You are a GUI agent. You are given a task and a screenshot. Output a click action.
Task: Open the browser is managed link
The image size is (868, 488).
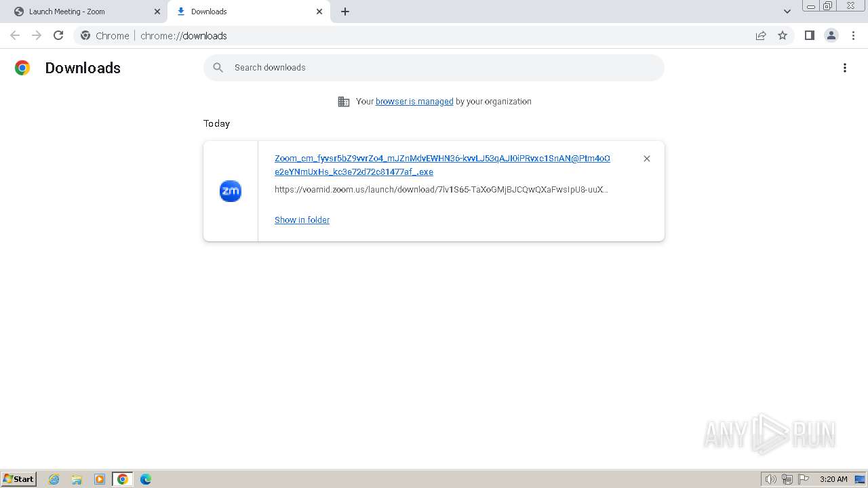(x=414, y=102)
